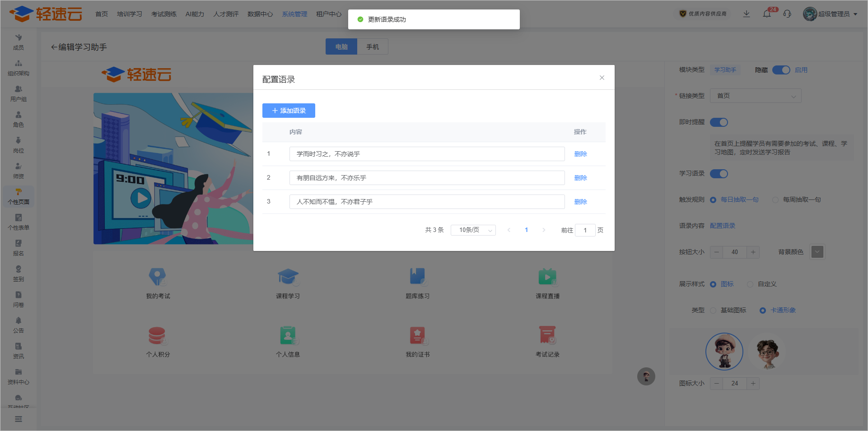
Task: Click the first quote input 学而时习之
Action: click(427, 154)
